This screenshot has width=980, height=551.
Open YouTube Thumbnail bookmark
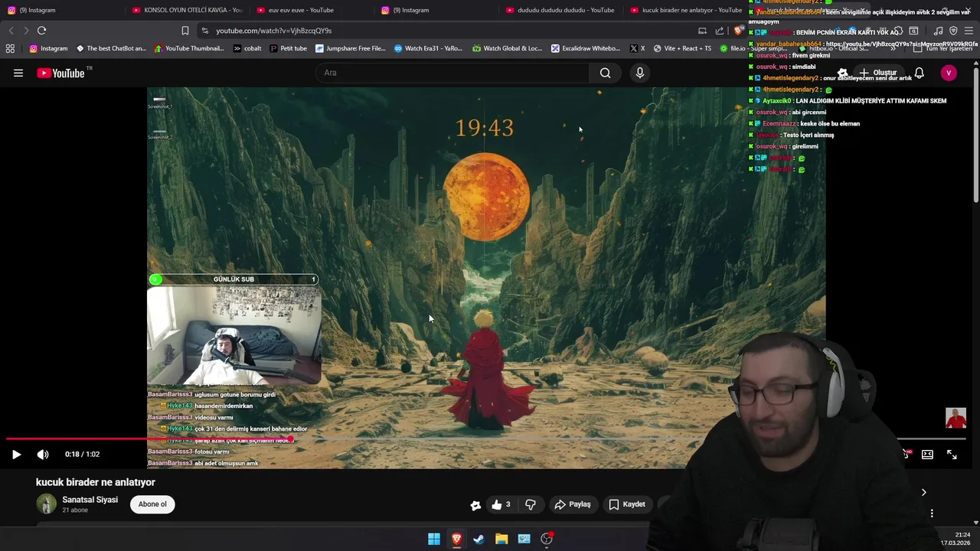click(189, 48)
